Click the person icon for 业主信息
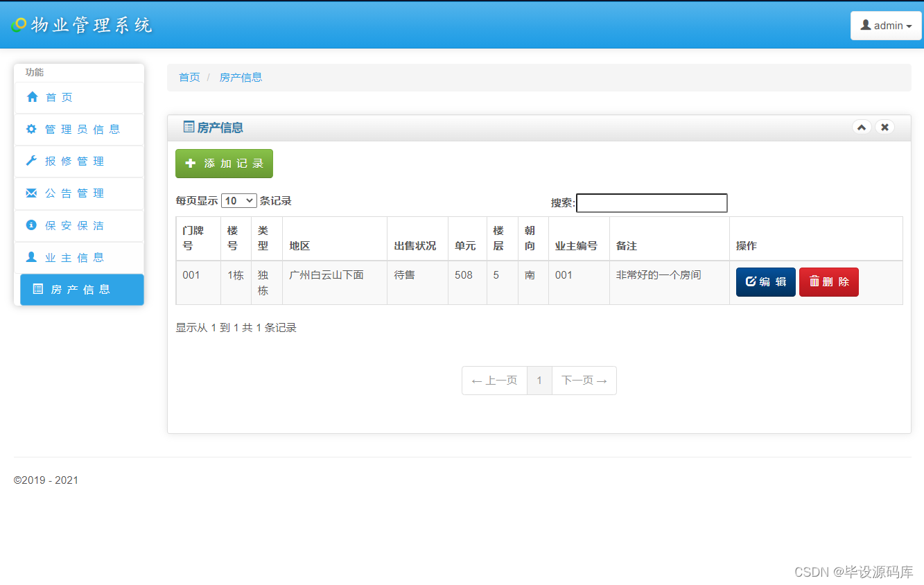This screenshot has width=924, height=585. pyautogui.click(x=31, y=257)
